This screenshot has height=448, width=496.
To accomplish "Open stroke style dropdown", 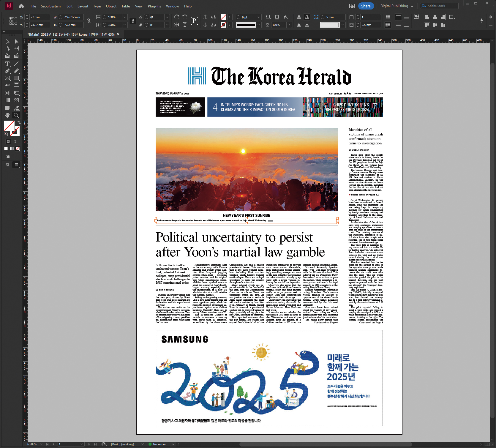I will tap(259, 25).
